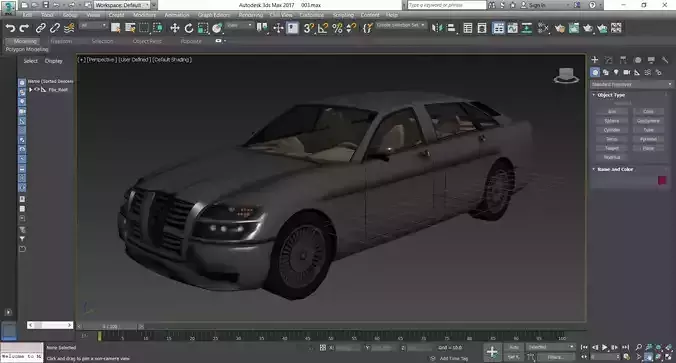Click the Undo arrow in the main toolbar
Screen dimensions: 676x363
[10, 28]
